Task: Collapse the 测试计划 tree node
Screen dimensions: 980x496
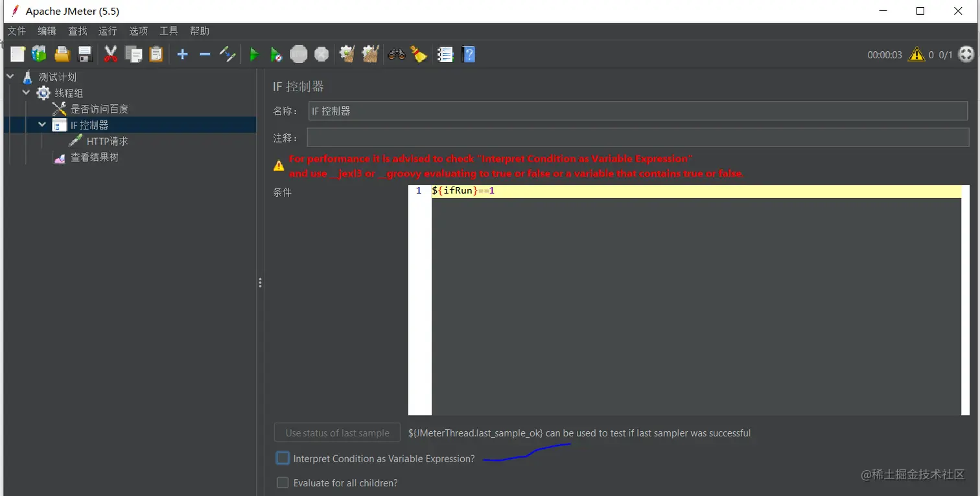Action: pos(10,76)
